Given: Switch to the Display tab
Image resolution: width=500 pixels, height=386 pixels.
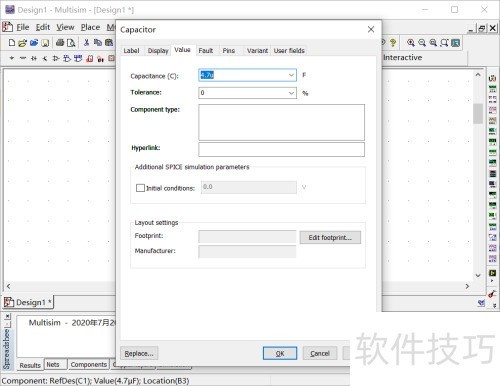Looking at the screenshot, I should (x=158, y=51).
